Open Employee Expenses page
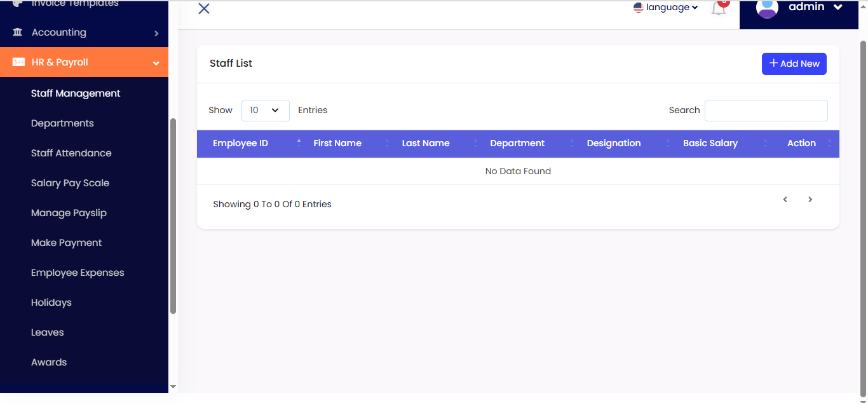The height and width of the screenshot is (403, 868). (x=78, y=273)
